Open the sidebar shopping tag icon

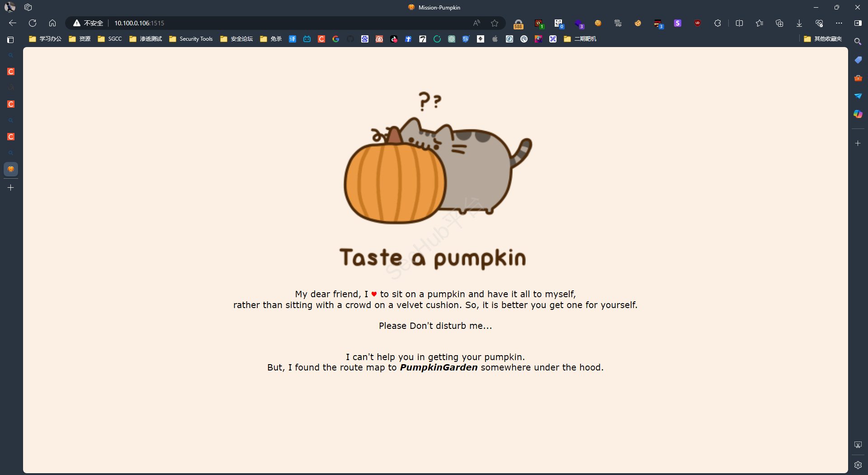point(858,60)
